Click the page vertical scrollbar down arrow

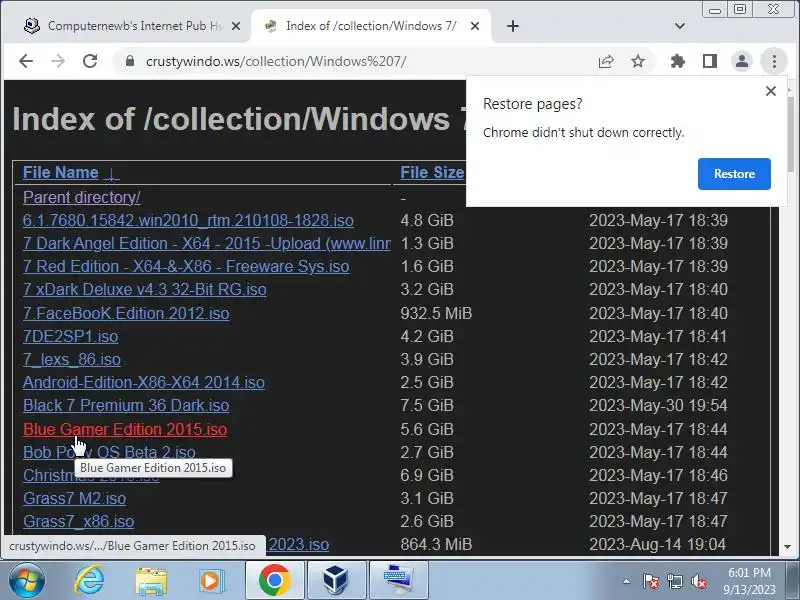point(788,547)
